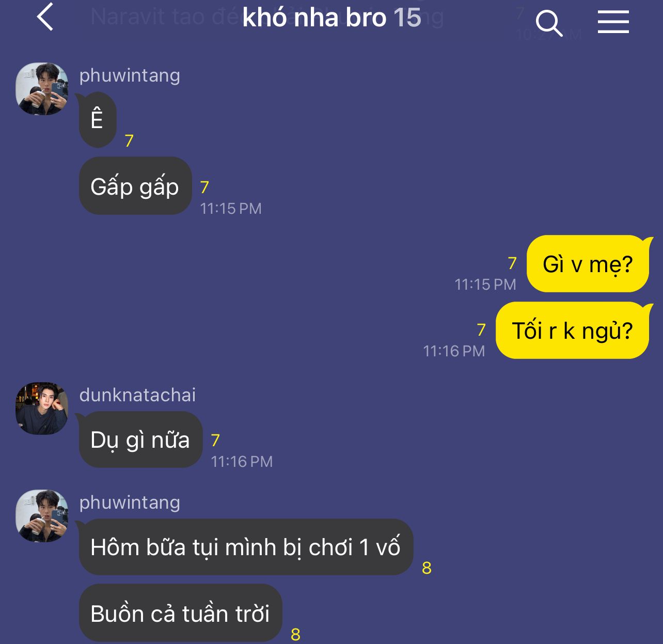The height and width of the screenshot is (644, 663).
Task: Select the 'Dụ gì nữa' message
Action: (x=140, y=440)
